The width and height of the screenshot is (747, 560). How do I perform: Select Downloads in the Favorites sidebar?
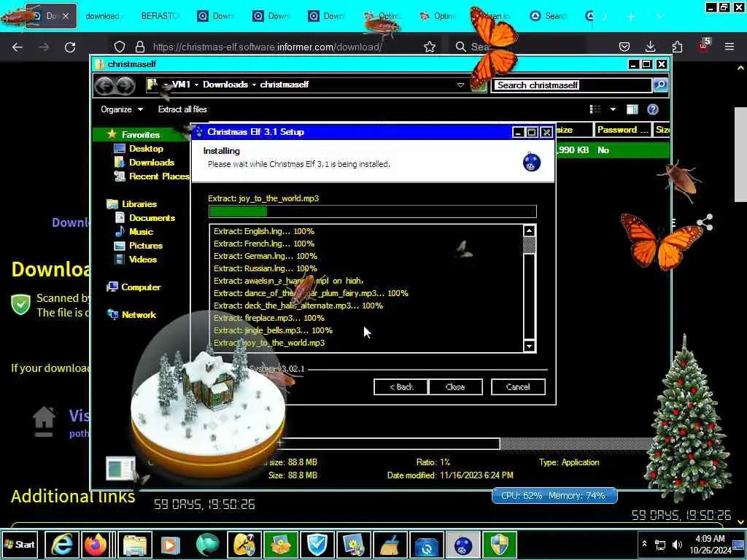(152, 163)
